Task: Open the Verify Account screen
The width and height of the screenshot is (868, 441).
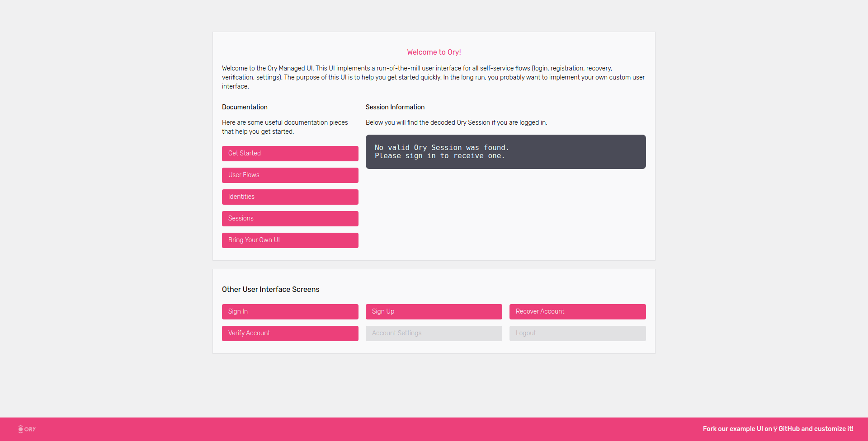Action: click(290, 333)
